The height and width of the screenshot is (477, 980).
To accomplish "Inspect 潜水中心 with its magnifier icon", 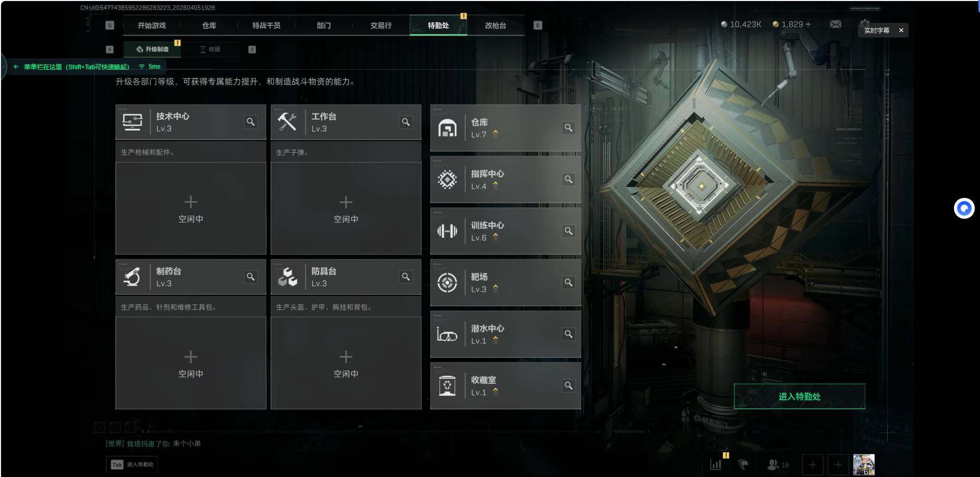I will point(568,334).
